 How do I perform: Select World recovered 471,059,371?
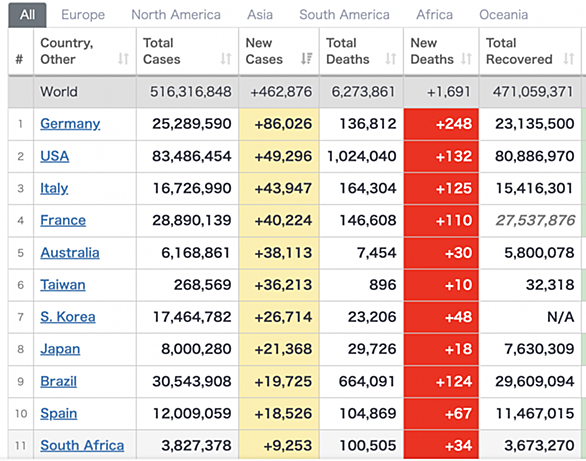coord(533,92)
